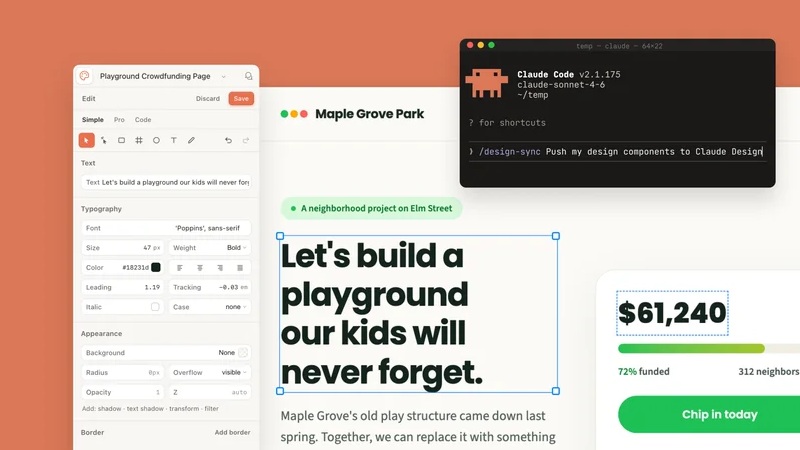The image size is (800, 450).
Task: Align text left
Action: (x=180, y=267)
